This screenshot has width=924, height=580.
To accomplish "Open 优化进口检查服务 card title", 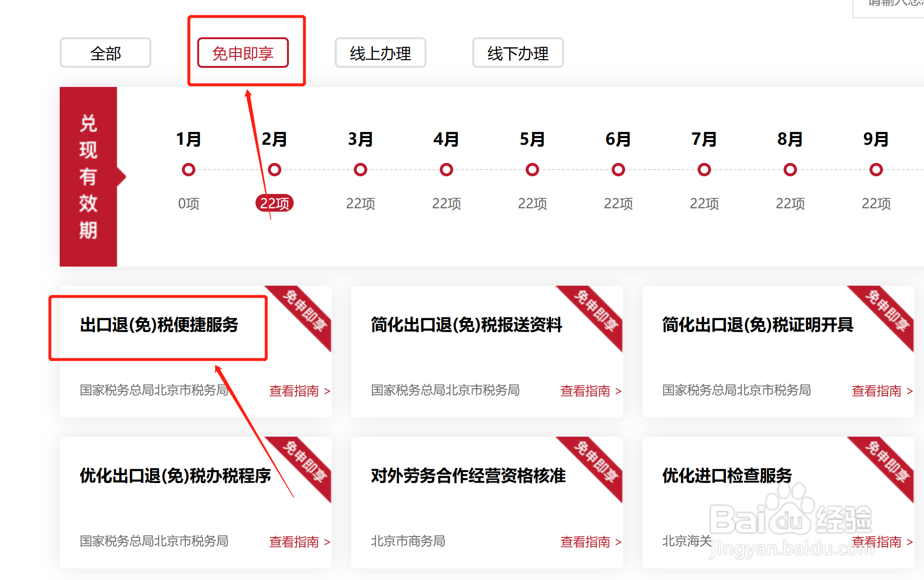I will pyautogui.click(x=727, y=476).
